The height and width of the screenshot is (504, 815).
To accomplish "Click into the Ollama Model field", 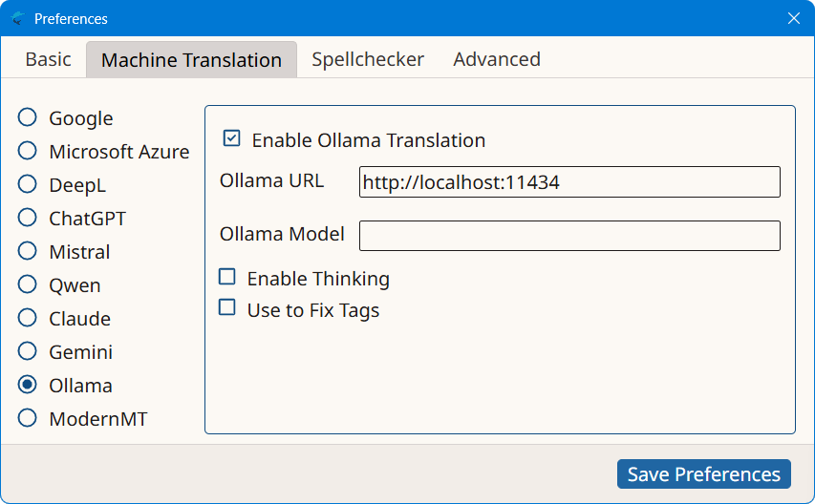I will 569,236.
